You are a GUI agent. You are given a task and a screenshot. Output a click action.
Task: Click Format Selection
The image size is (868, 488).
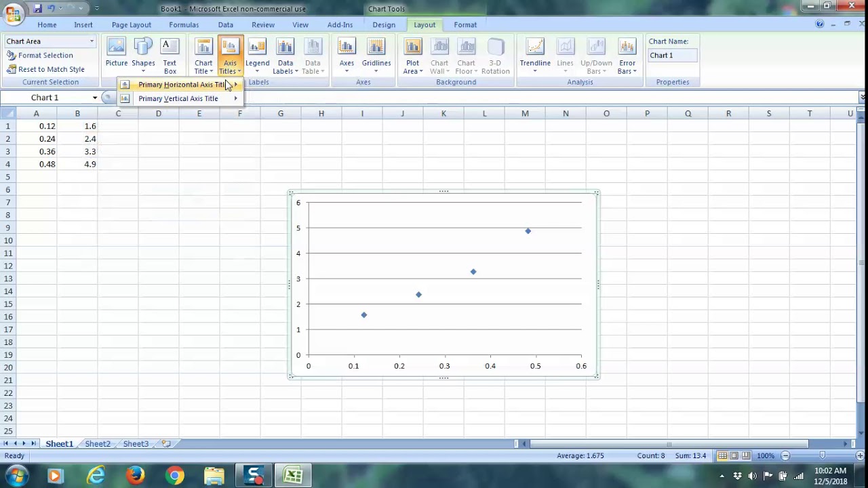[x=39, y=56]
